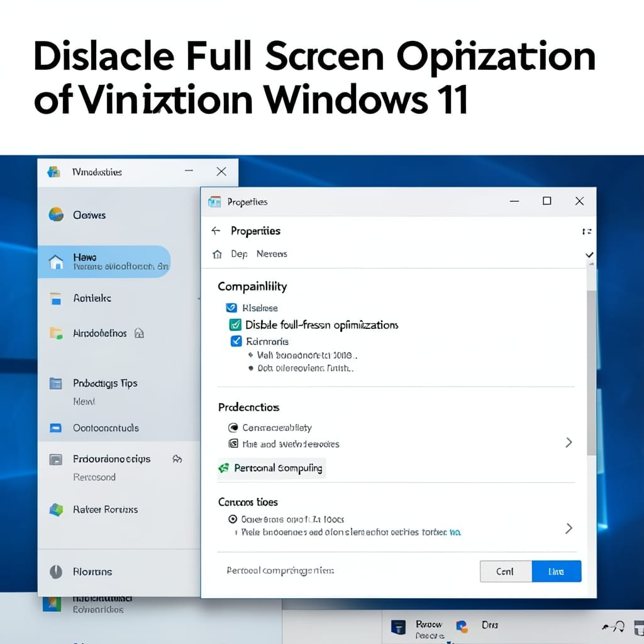Click 'Perteoal comprıngenienı' footer text
Image resolution: width=644 pixels, height=644 pixels.
click(280, 570)
